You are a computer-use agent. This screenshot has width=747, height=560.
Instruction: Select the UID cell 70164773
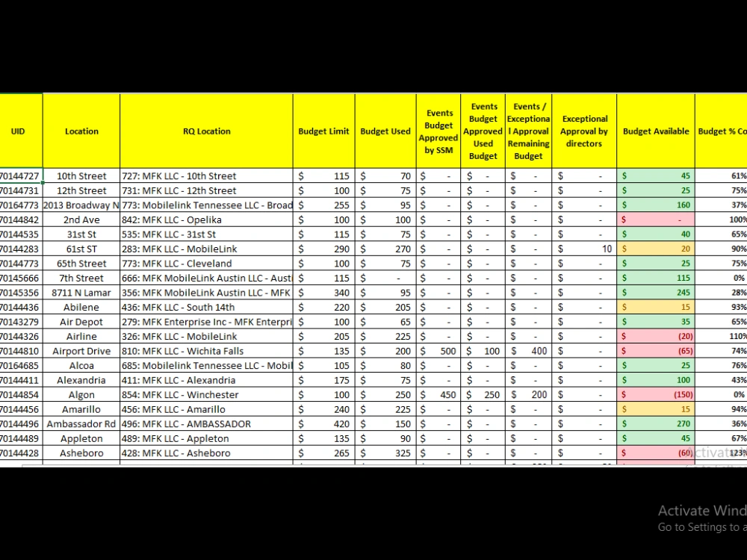click(21, 205)
